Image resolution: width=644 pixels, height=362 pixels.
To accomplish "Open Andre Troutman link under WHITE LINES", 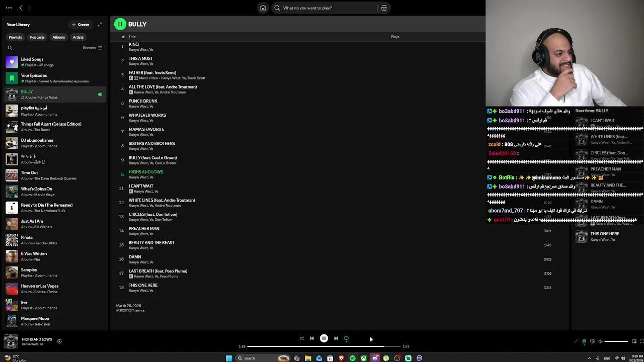I will (168, 206).
